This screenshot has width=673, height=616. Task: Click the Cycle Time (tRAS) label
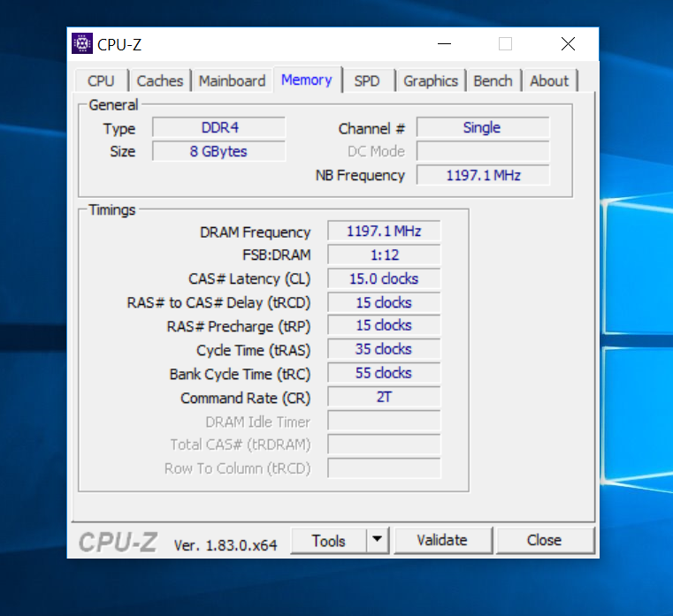[253, 351]
